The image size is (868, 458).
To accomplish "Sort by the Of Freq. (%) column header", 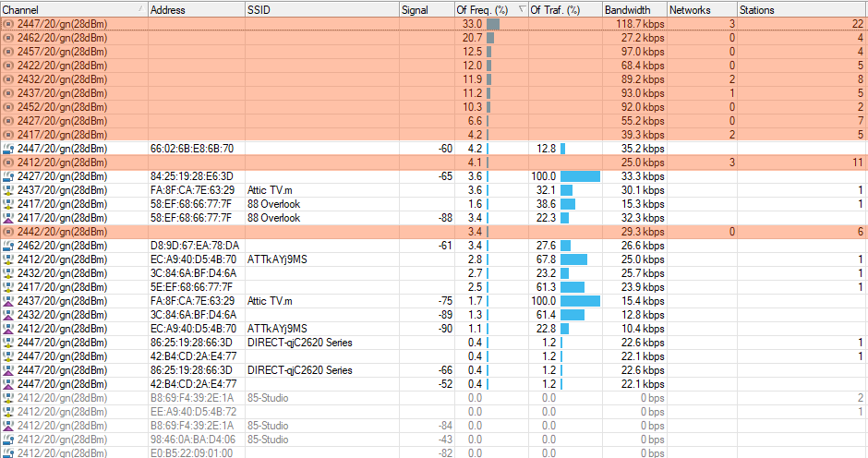I will [x=491, y=9].
